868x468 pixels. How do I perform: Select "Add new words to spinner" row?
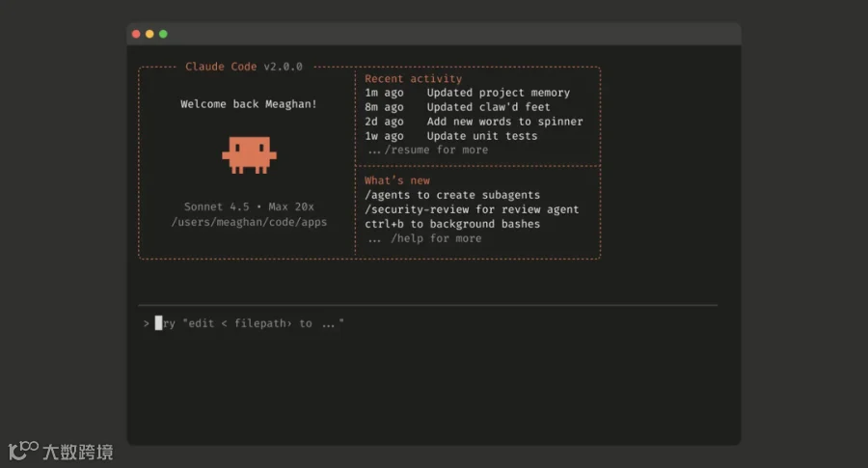(474, 122)
